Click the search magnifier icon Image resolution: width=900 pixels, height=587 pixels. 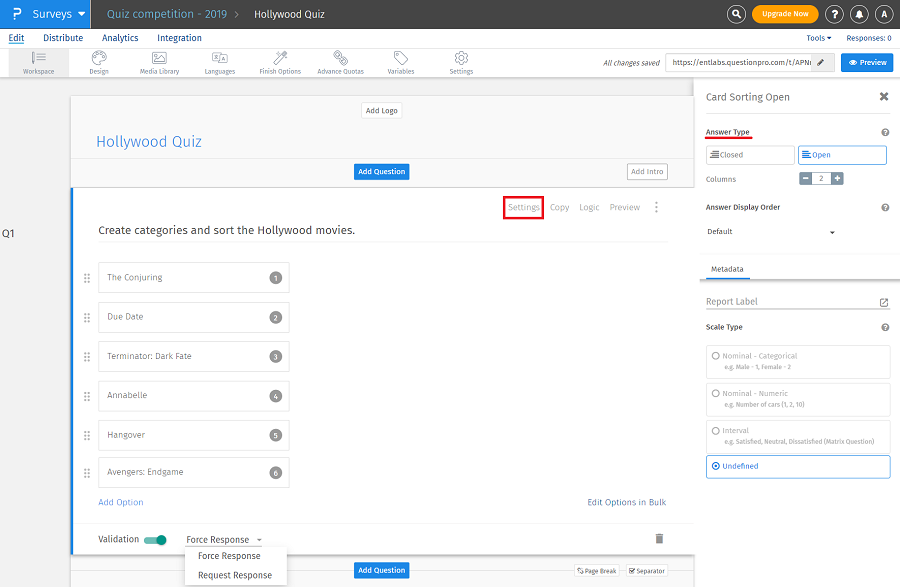click(x=736, y=14)
